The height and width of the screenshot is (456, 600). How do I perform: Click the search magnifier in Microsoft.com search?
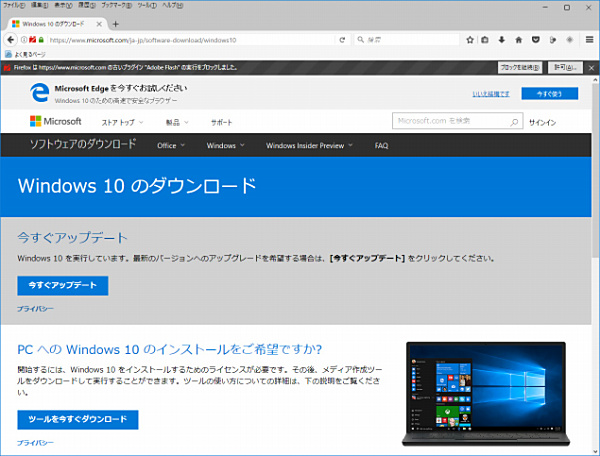click(514, 122)
